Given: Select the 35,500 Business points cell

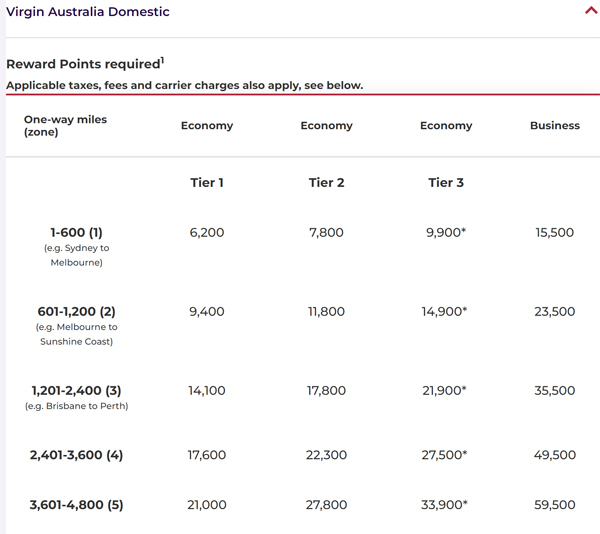Looking at the screenshot, I should click(555, 391).
